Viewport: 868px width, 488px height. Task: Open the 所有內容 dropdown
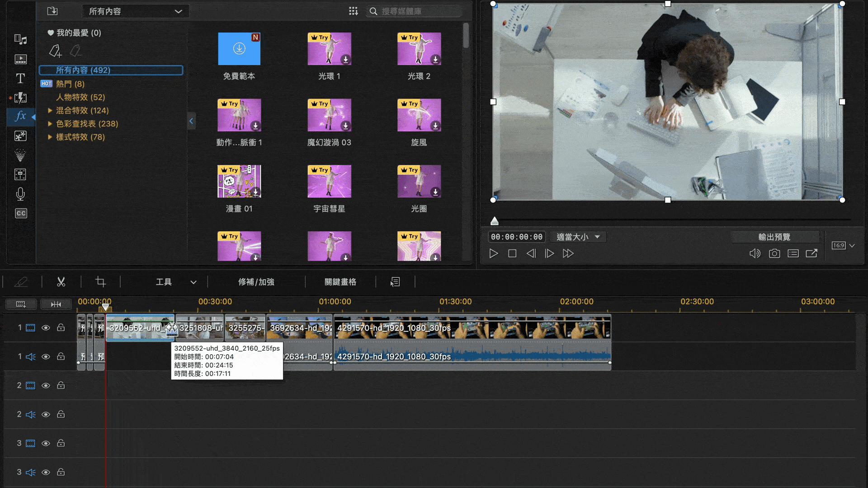click(136, 11)
